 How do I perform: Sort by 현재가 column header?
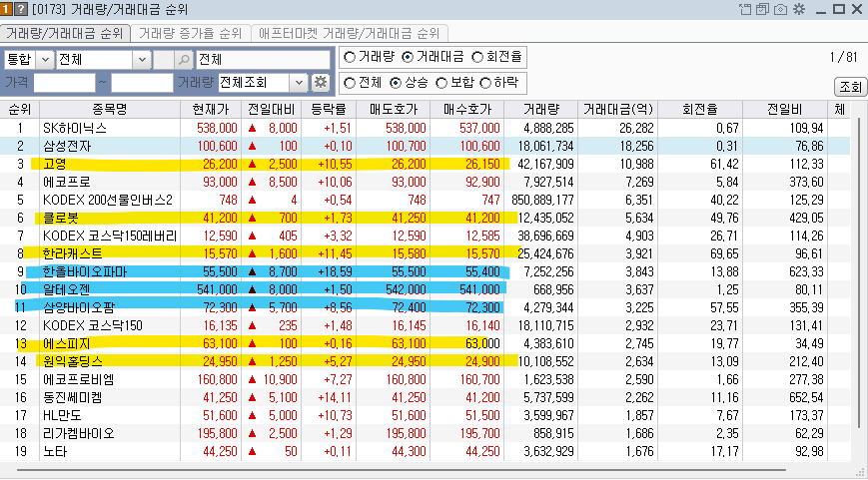click(211, 110)
